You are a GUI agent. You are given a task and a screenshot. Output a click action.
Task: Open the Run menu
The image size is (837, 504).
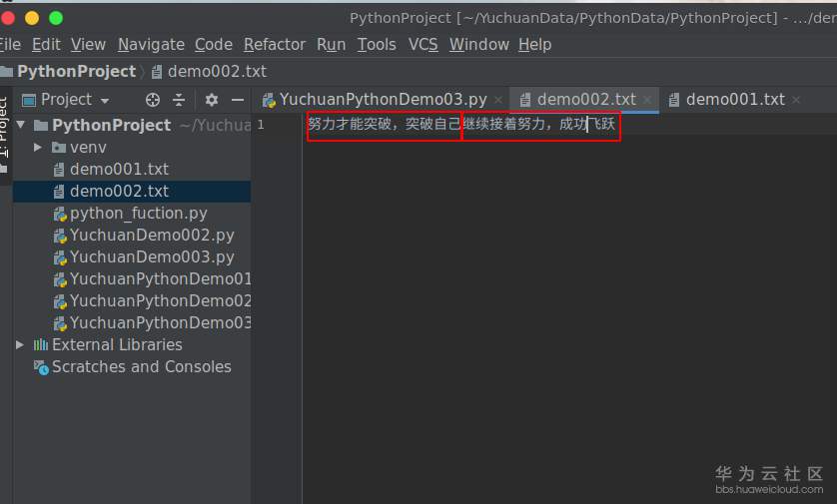click(331, 44)
